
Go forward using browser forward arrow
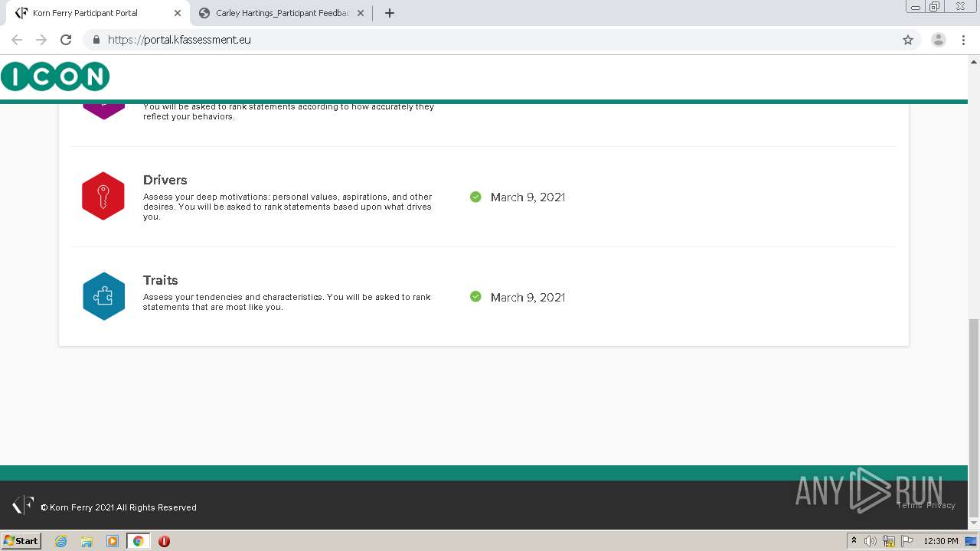click(41, 40)
